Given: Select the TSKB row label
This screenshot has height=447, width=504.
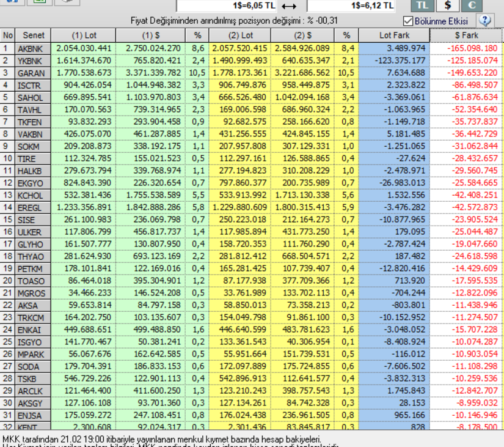Looking at the screenshot, I should click(33, 379).
